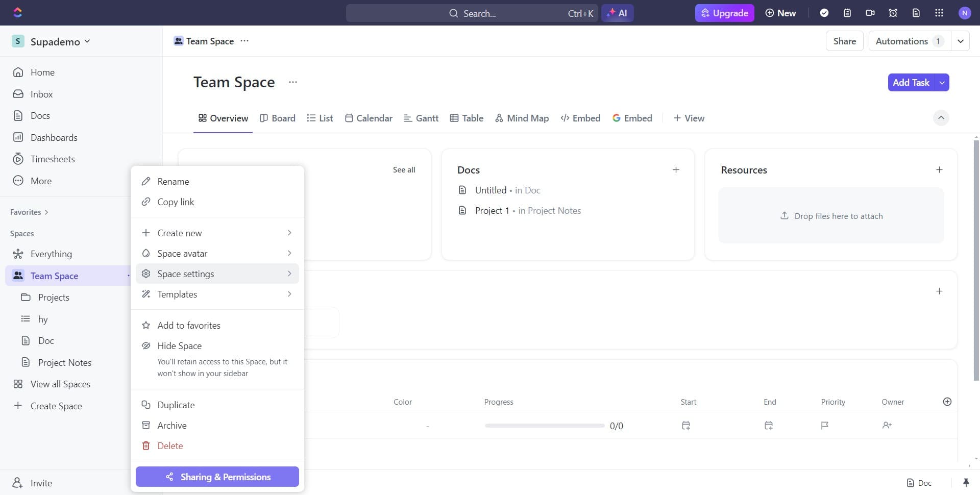Click the Sharing & Permissions button

(x=217, y=477)
